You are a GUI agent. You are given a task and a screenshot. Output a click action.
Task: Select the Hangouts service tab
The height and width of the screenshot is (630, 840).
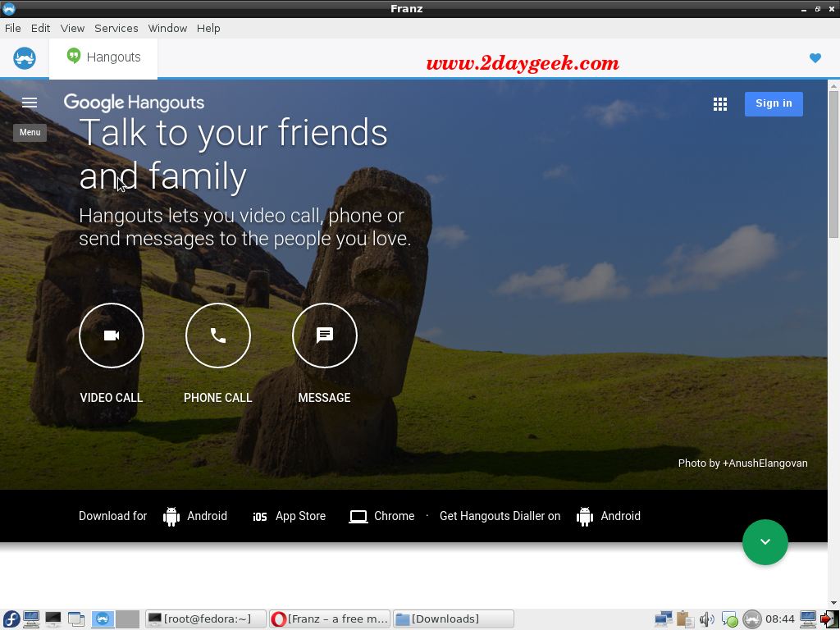(x=103, y=57)
